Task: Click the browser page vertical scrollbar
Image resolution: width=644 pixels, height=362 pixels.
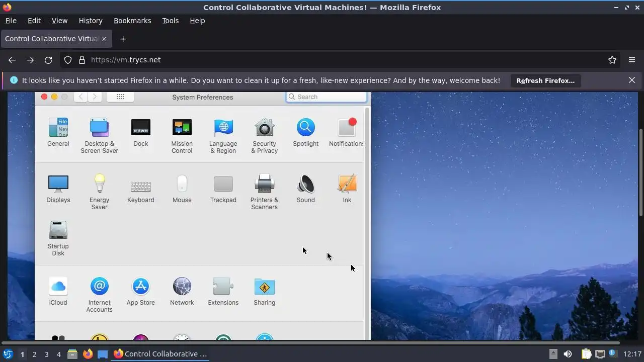Action: [x=640, y=172]
